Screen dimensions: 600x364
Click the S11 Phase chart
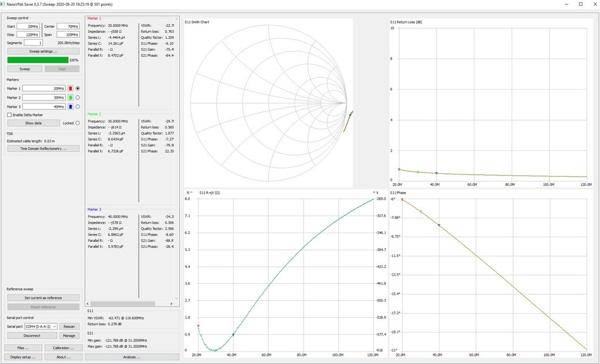(490, 274)
